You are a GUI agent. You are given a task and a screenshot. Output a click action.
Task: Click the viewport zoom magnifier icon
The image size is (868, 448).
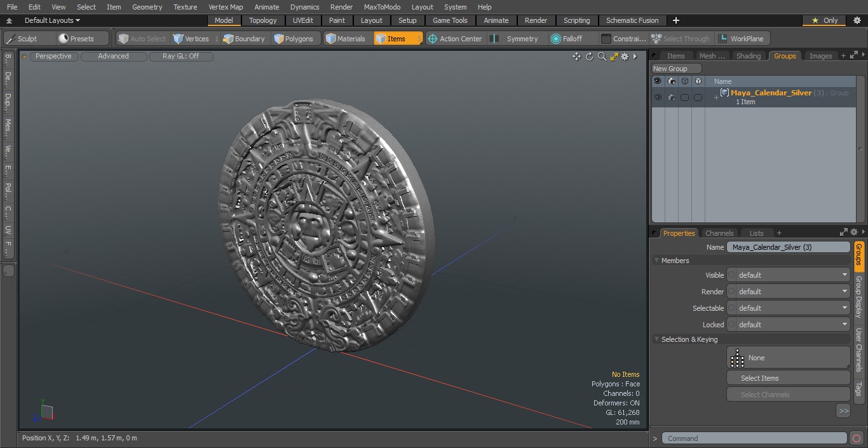pos(602,57)
